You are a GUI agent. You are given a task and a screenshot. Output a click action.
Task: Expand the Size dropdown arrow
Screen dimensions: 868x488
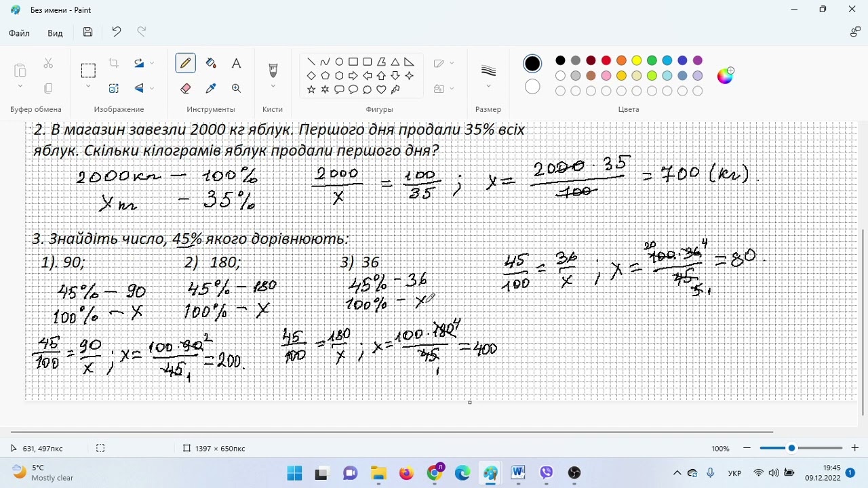[488, 87]
